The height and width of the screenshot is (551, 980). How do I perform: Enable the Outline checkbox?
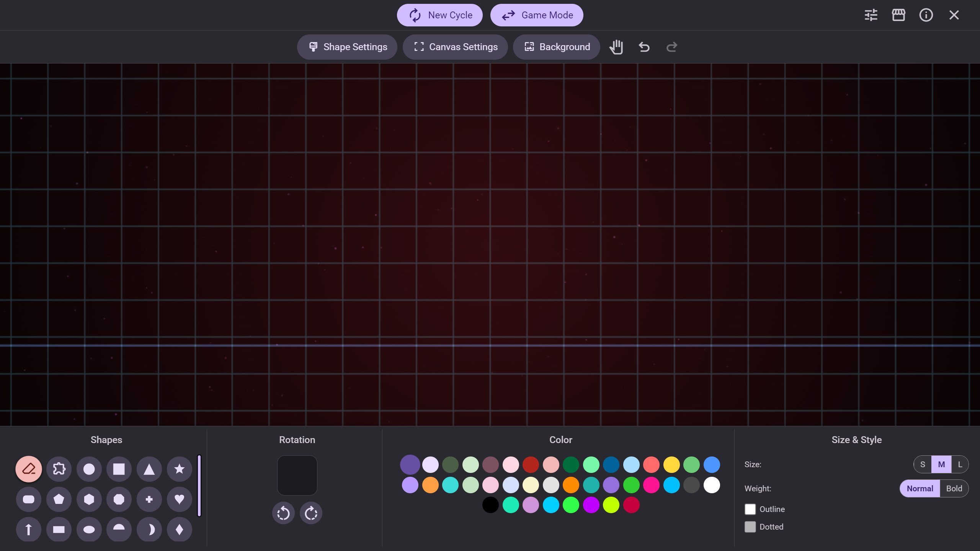(x=751, y=509)
